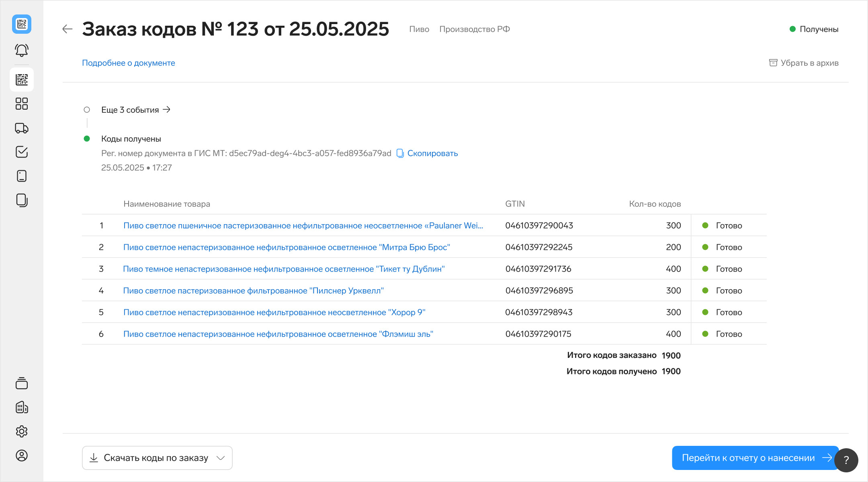This screenshot has height=482, width=868.
Task: Open product 'Митра Брю Брос' row link
Action: coord(287,247)
